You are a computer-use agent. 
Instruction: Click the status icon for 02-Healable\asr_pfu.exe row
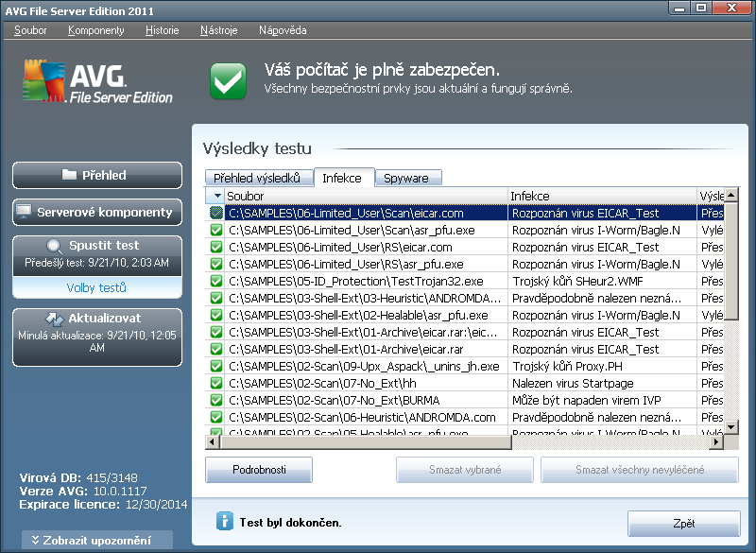(x=216, y=315)
